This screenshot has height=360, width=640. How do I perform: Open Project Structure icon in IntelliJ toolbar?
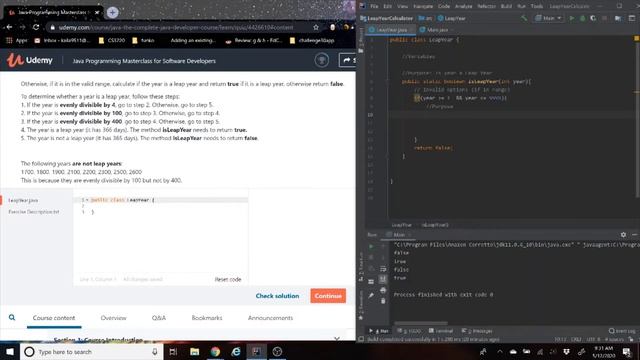618,18
